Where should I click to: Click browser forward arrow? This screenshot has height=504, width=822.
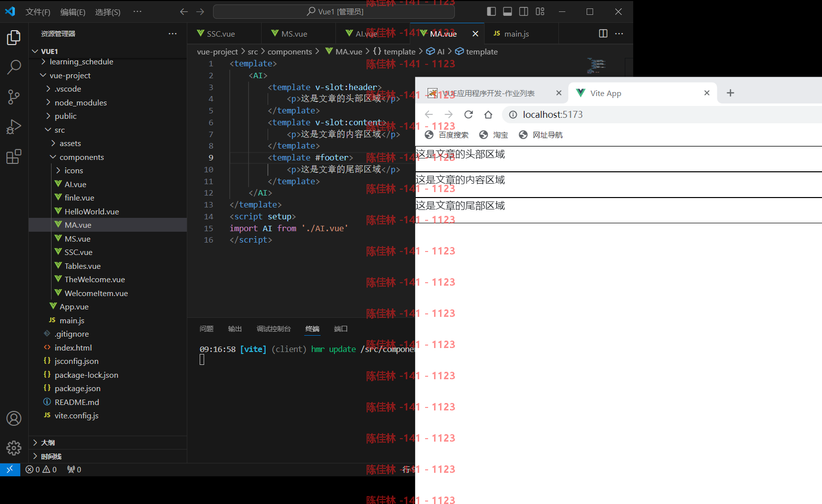click(448, 114)
